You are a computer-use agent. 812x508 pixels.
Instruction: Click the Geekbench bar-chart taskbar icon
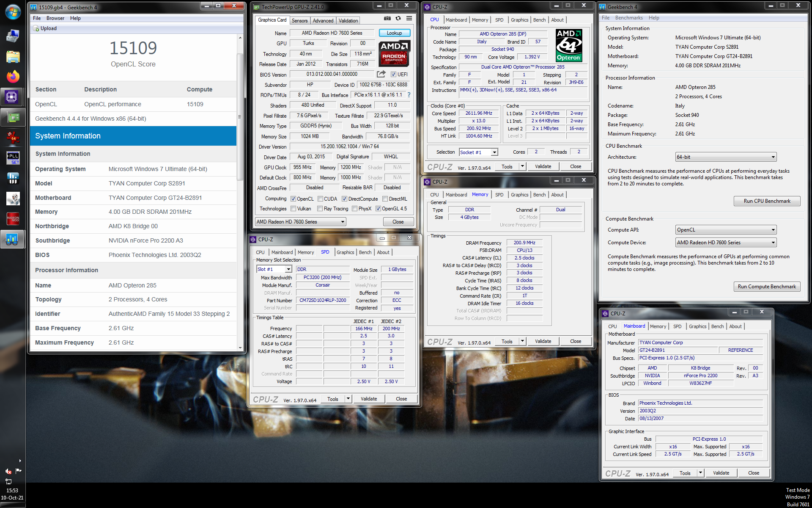[12, 239]
